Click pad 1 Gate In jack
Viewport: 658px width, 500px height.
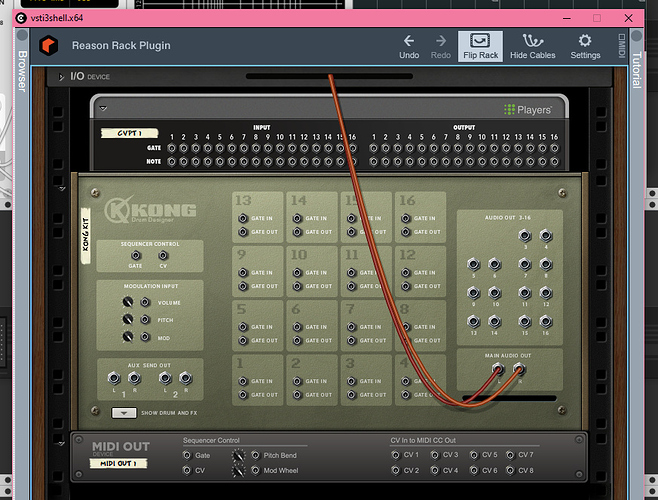pos(243,381)
